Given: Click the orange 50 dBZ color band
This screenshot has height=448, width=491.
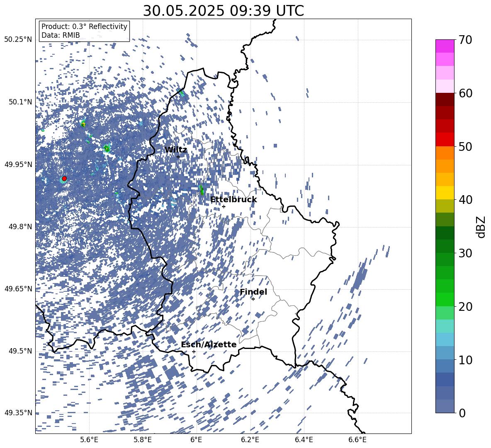Looking at the screenshot, I should click(x=445, y=153).
